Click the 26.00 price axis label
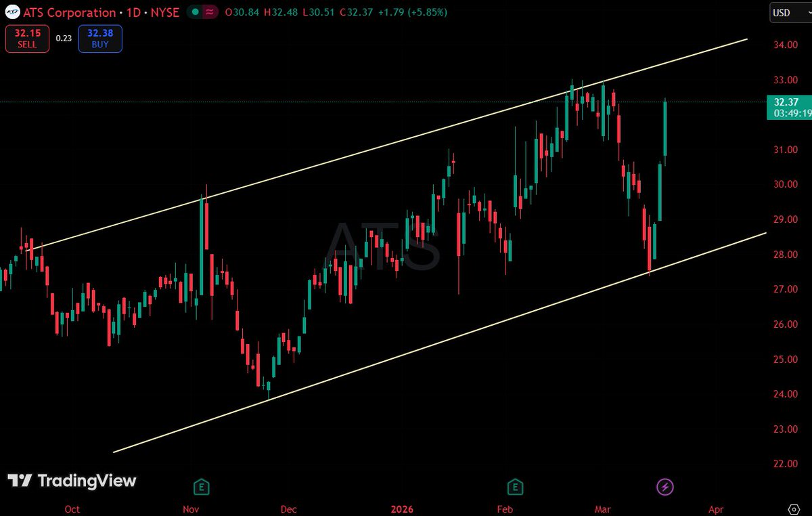Viewport: 812px width, 516px height. (786, 324)
